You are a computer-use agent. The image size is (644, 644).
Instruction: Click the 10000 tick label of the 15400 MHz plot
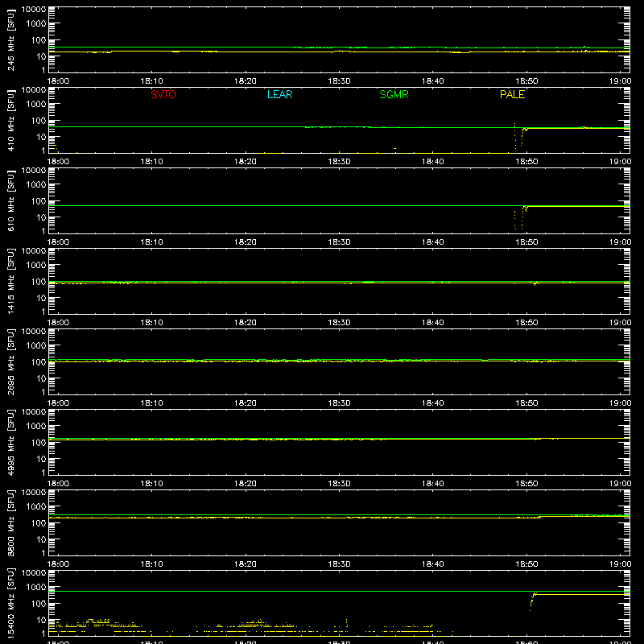click(34, 573)
